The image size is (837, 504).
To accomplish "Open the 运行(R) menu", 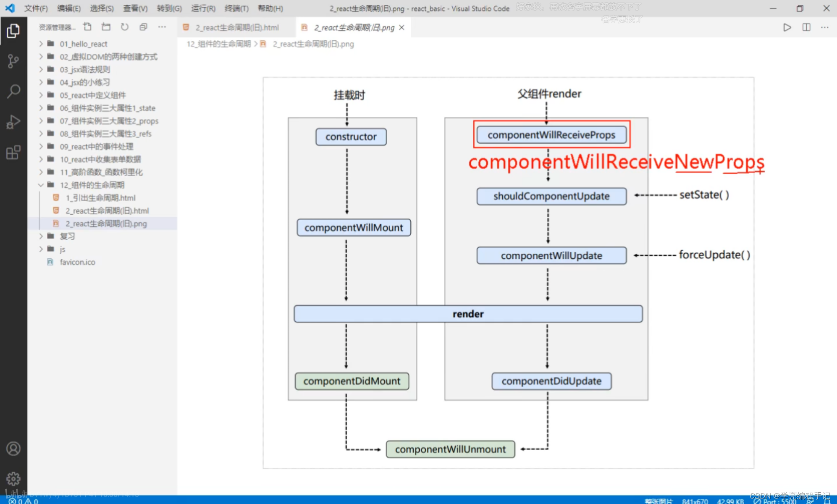I will pos(203,8).
